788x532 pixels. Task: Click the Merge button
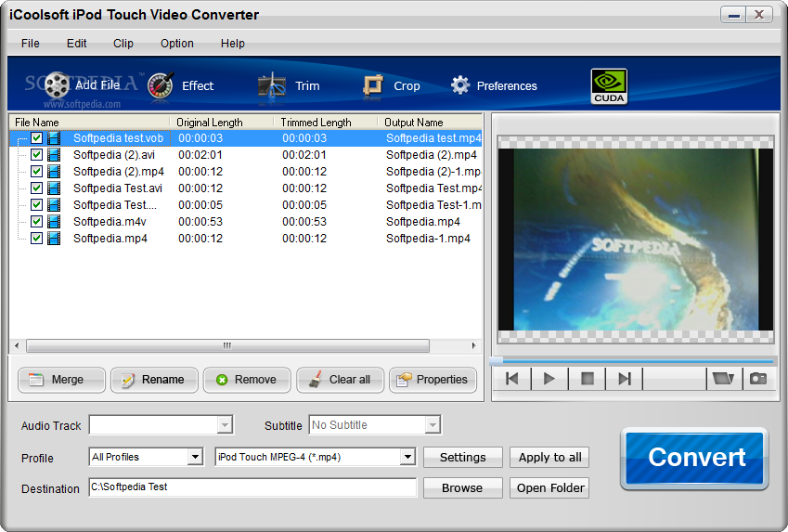coord(61,380)
